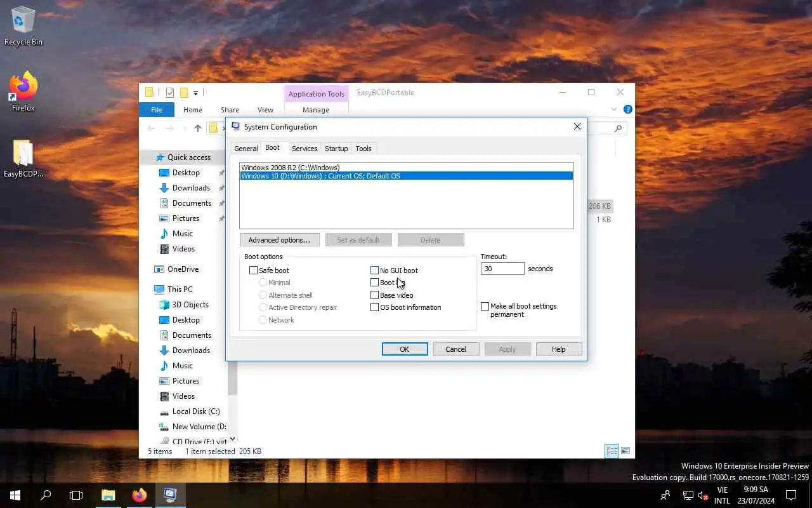Screen dimensions: 812x508
Task: Enable the No GUI boot checkbox
Action: (x=374, y=271)
